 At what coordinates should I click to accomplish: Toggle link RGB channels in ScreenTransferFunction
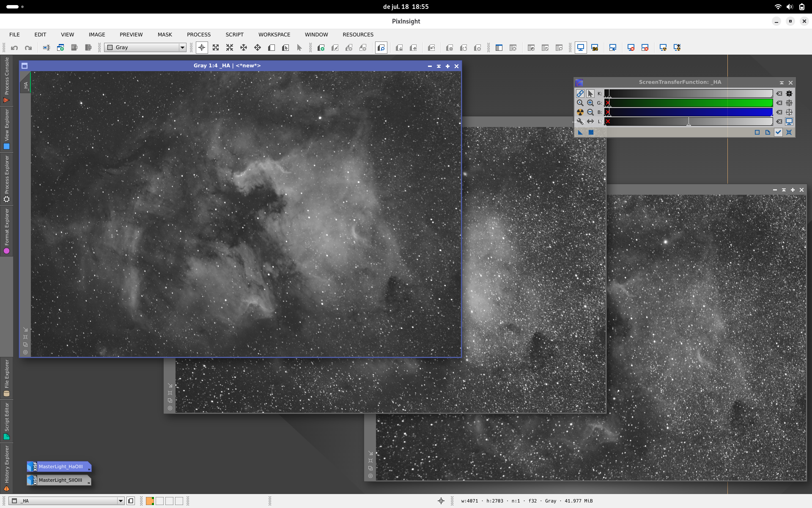(580, 94)
